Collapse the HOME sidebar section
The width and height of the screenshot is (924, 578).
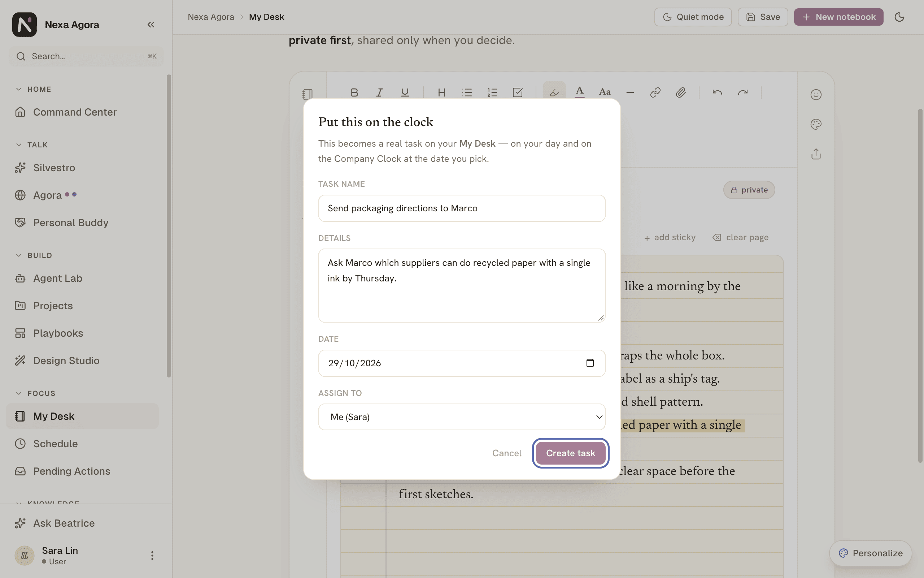33,89
